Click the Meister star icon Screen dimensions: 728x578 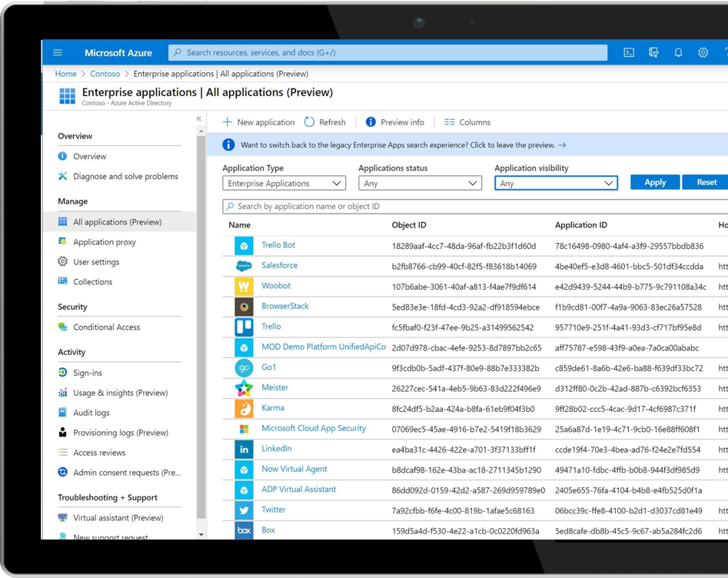click(x=244, y=388)
